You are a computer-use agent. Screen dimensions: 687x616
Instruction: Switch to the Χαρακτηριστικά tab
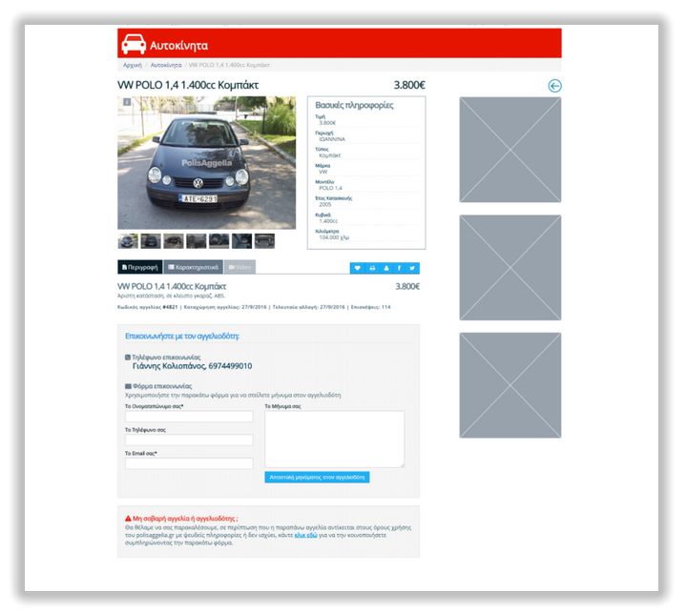193,267
